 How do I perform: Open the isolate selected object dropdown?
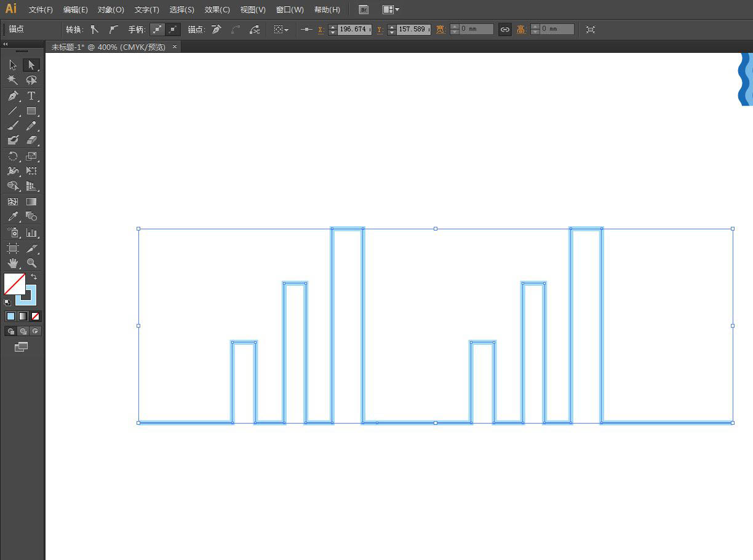281,30
